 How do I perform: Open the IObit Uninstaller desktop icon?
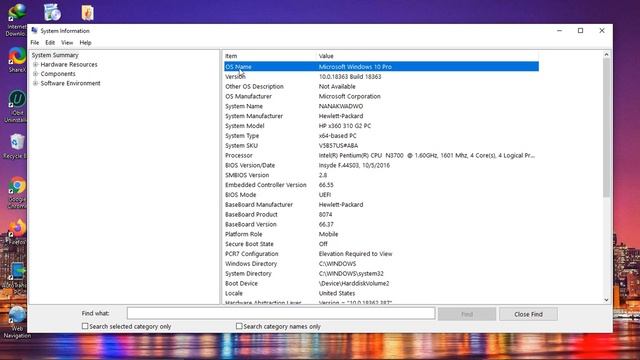[x=16, y=106]
